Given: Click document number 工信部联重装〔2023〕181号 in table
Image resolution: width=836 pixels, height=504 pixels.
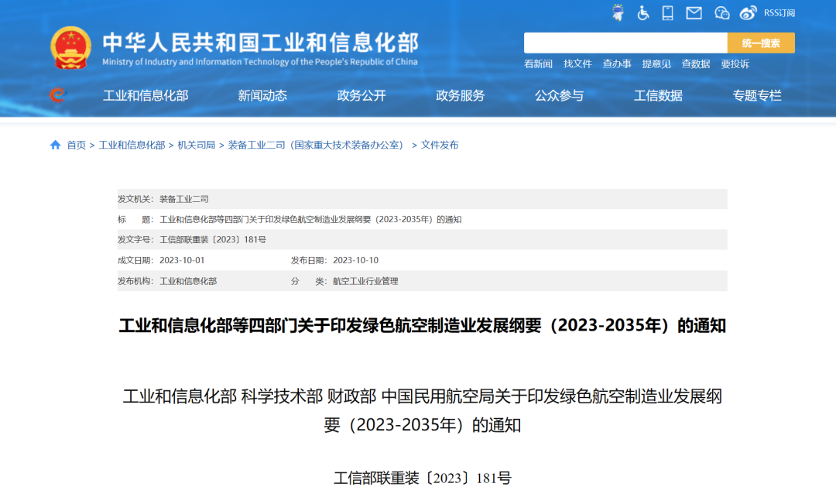Looking at the screenshot, I should [x=213, y=239].
